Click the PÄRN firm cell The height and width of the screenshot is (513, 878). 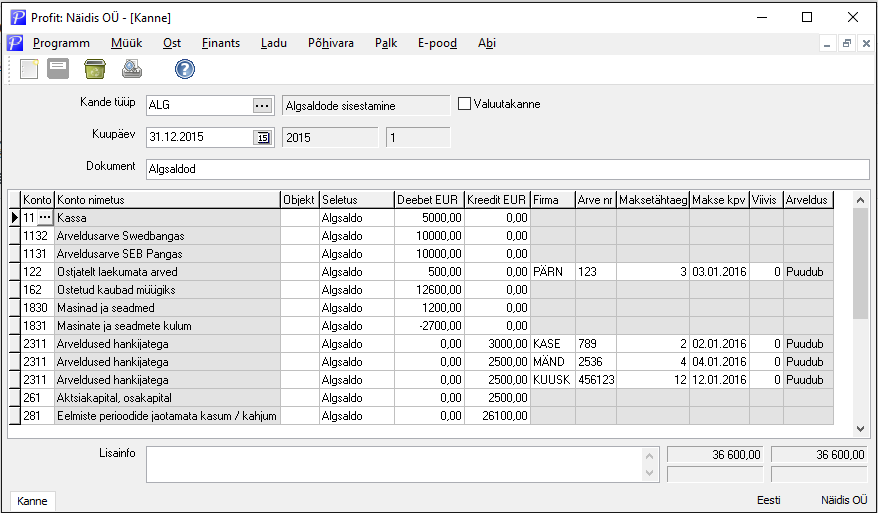pos(553,272)
